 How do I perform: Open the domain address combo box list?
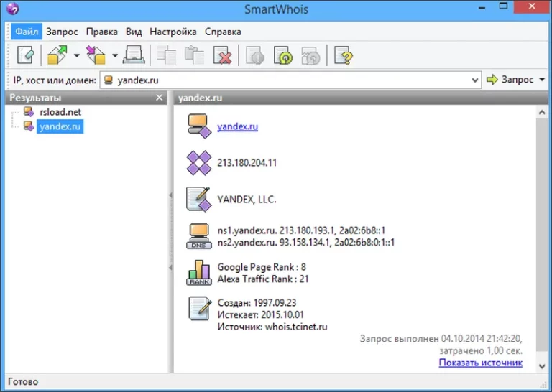click(x=474, y=80)
